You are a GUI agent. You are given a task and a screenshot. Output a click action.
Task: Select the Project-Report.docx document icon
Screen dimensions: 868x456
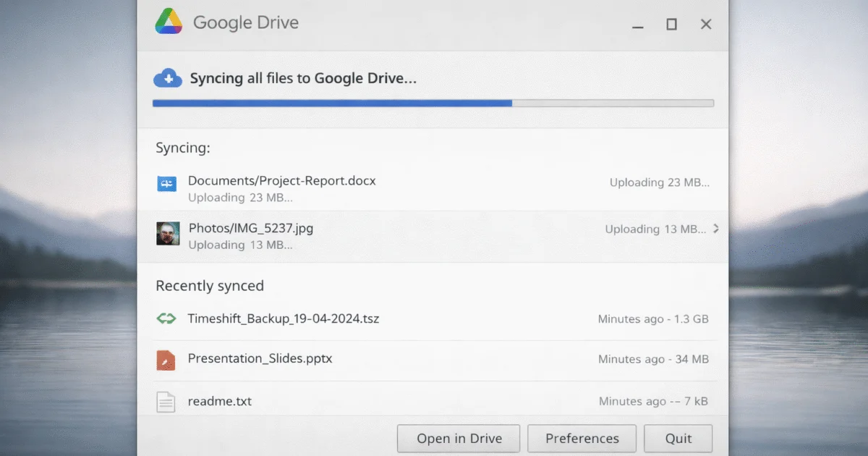click(167, 184)
